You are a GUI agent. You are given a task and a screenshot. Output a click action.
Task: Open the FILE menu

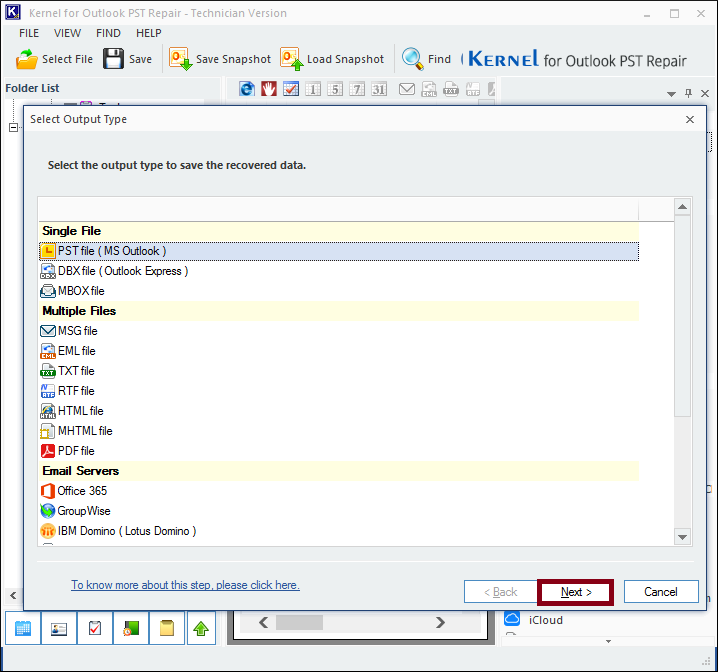29,33
